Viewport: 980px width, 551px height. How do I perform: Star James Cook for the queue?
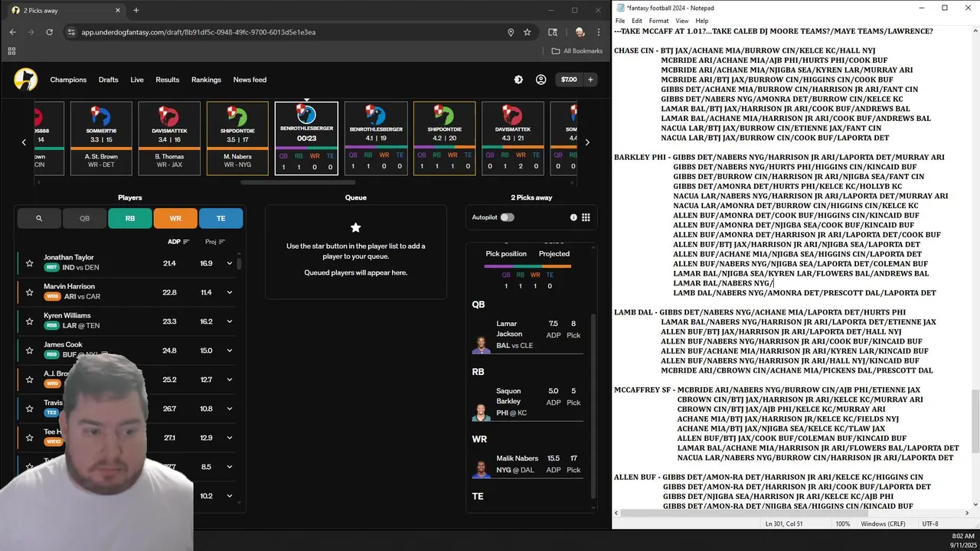click(x=29, y=350)
